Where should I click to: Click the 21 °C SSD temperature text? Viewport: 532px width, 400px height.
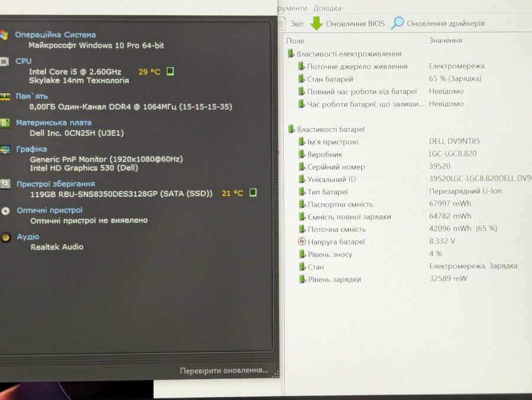point(232,193)
